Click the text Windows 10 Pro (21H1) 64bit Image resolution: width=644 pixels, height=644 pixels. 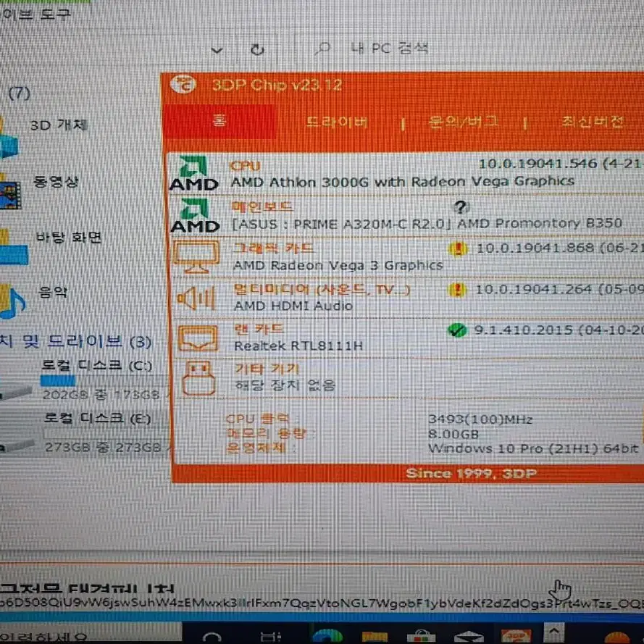point(533,448)
